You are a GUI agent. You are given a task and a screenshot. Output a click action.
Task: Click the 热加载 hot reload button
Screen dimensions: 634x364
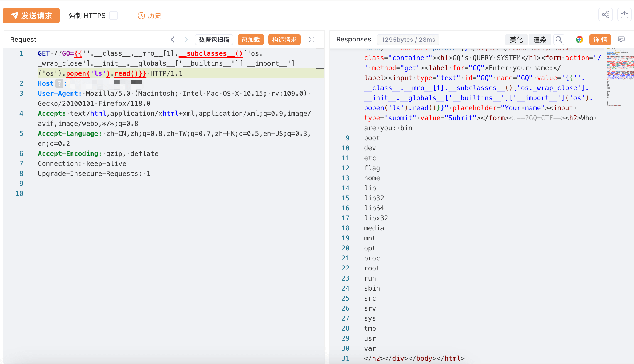(250, 40)
